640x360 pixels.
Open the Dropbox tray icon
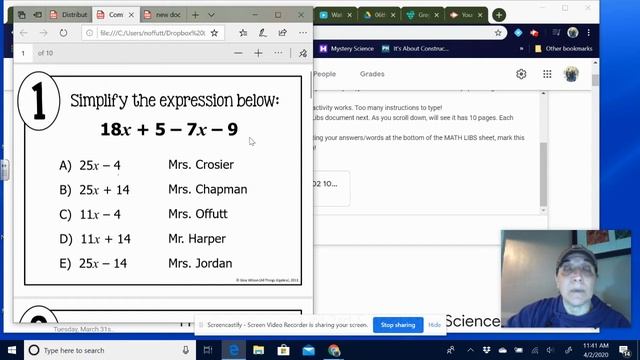[x=487, y=350]
